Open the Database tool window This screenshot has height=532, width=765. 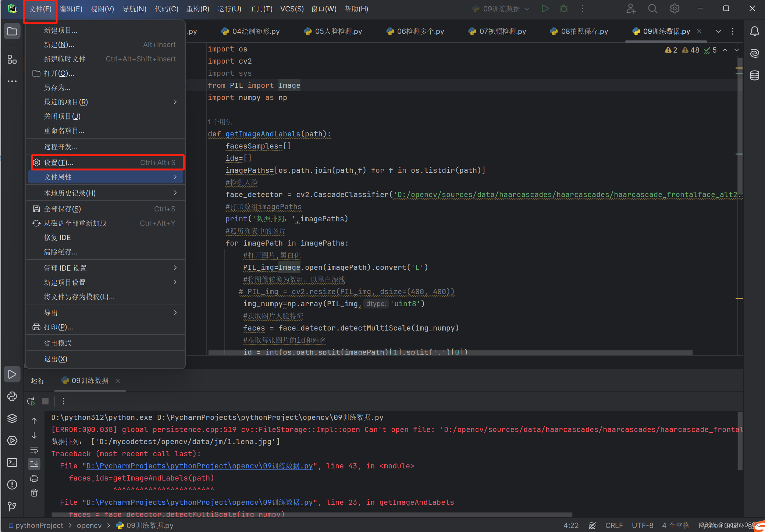[x=754, y=75]
